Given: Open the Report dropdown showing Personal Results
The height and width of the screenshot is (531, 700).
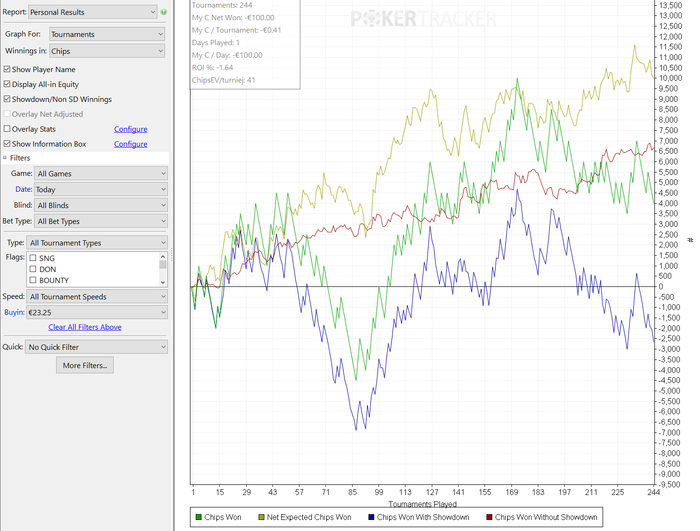Looking at the screenshot, I should [x=92, y=12].
